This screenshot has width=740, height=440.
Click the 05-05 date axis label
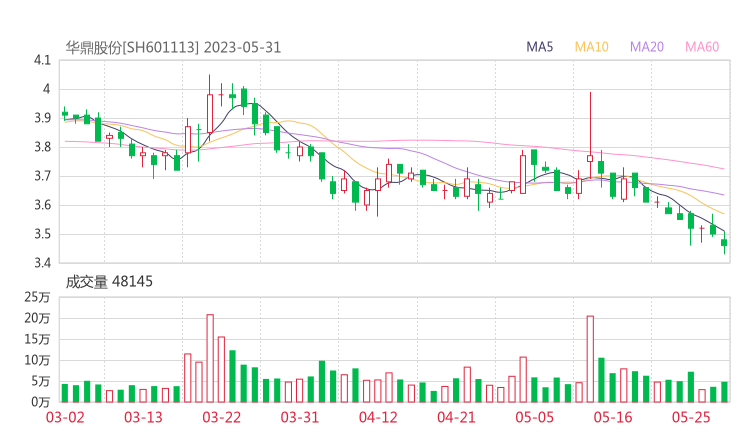[534, 417]
